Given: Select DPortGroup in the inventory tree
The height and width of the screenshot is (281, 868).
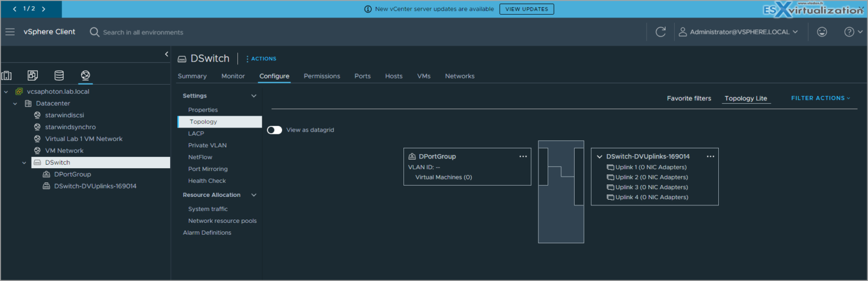Looking at the screenshot, I should coord(72,174).
